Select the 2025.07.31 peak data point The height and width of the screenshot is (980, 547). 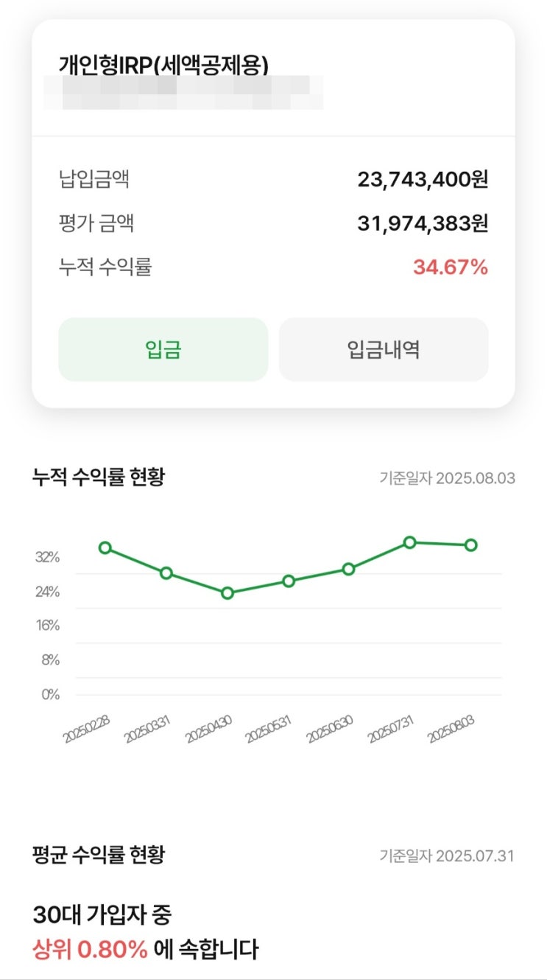point(410,542)
